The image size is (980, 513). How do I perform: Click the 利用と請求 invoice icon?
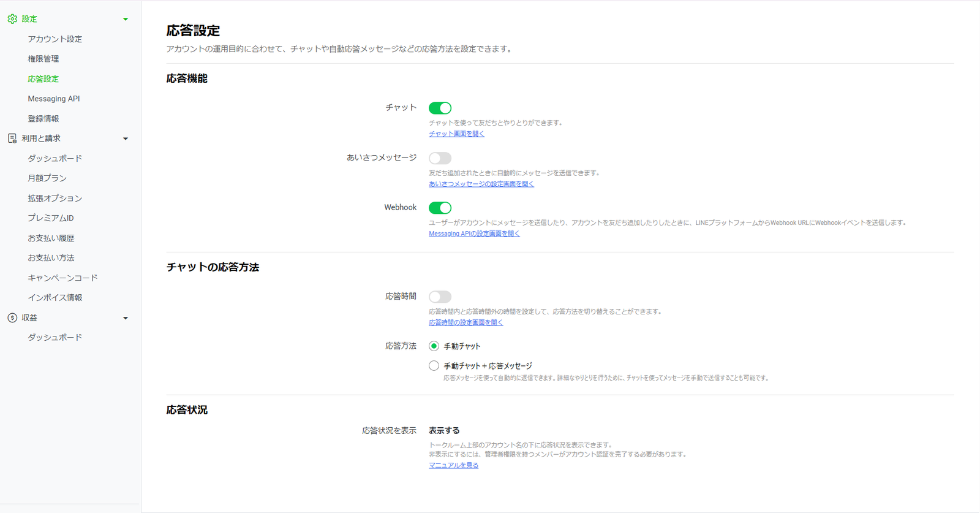tap(12, 139)
